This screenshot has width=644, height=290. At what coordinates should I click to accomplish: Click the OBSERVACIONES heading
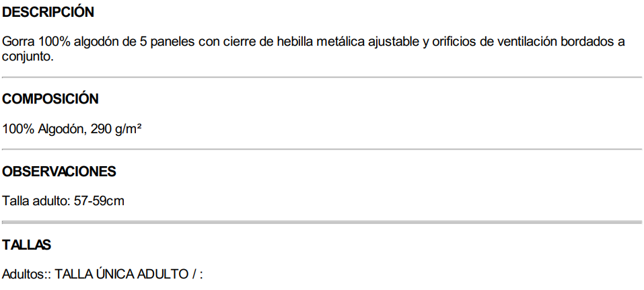pyautogui.click(x=59, y=172)
